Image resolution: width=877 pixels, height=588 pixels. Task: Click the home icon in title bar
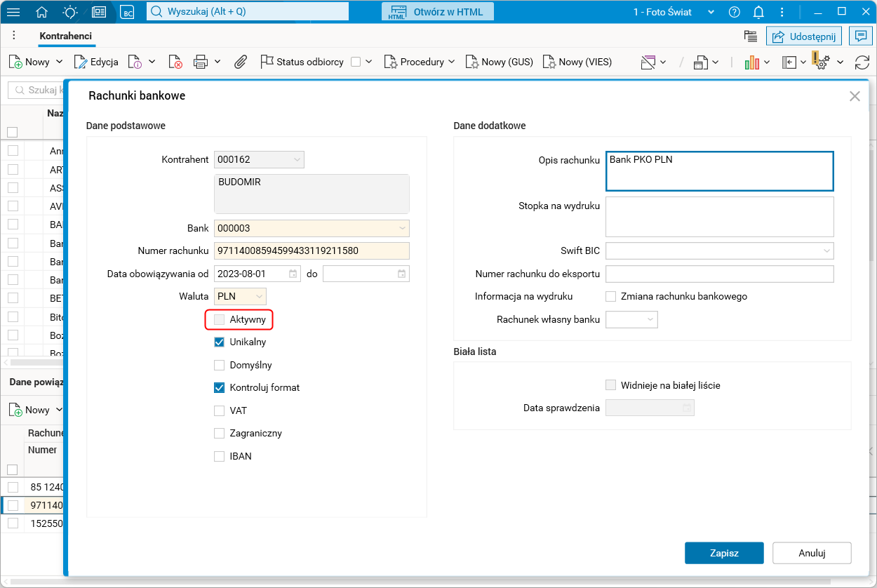tap(42, 12)
